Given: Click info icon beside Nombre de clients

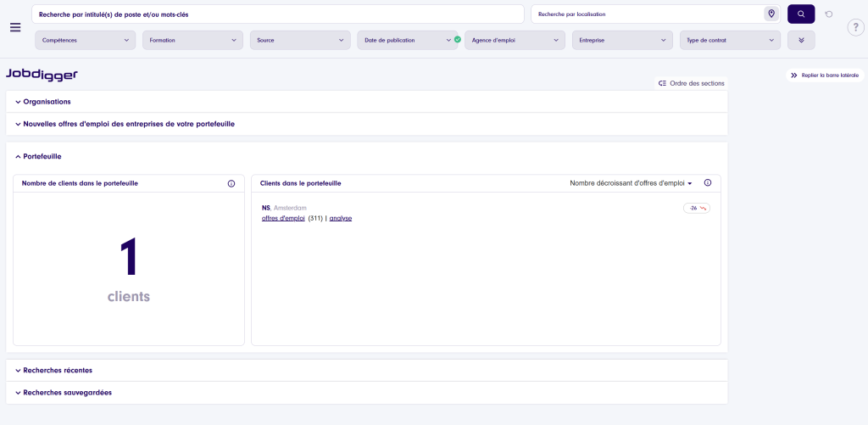Looking at the screenshot, I should pyautogui.click(x=231, y=183).
